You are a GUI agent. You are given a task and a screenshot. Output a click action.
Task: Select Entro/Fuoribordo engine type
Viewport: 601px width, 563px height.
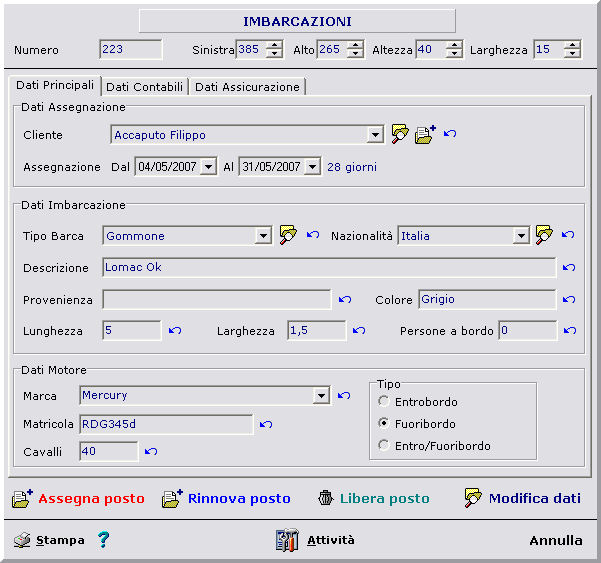click(383, 445)
